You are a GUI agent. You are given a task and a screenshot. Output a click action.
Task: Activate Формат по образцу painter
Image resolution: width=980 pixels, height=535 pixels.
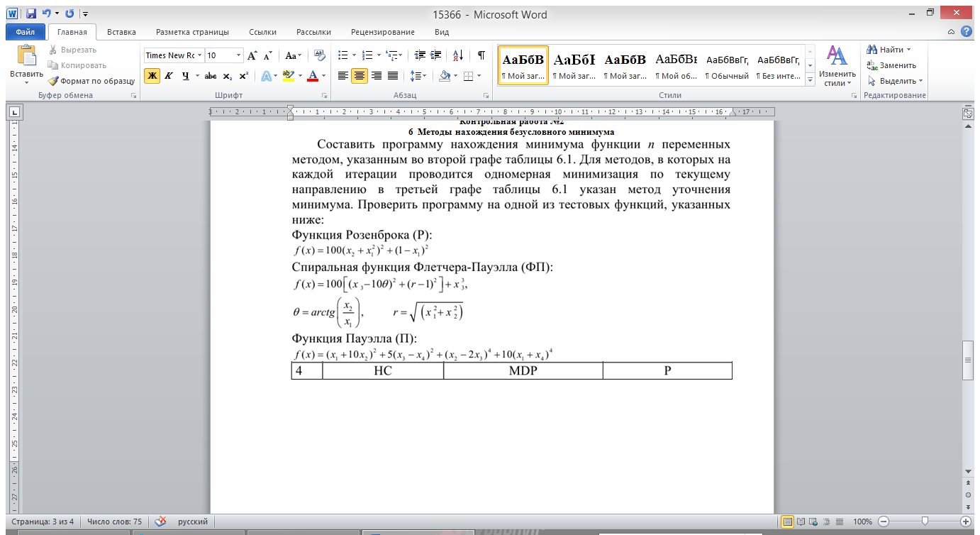point(91,81)
